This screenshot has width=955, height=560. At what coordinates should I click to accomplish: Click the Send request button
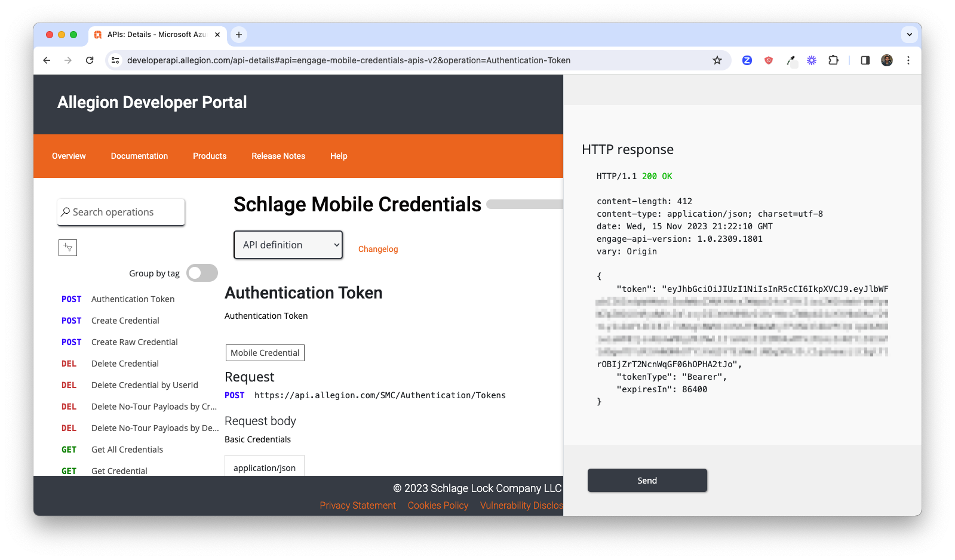point(647,481)
